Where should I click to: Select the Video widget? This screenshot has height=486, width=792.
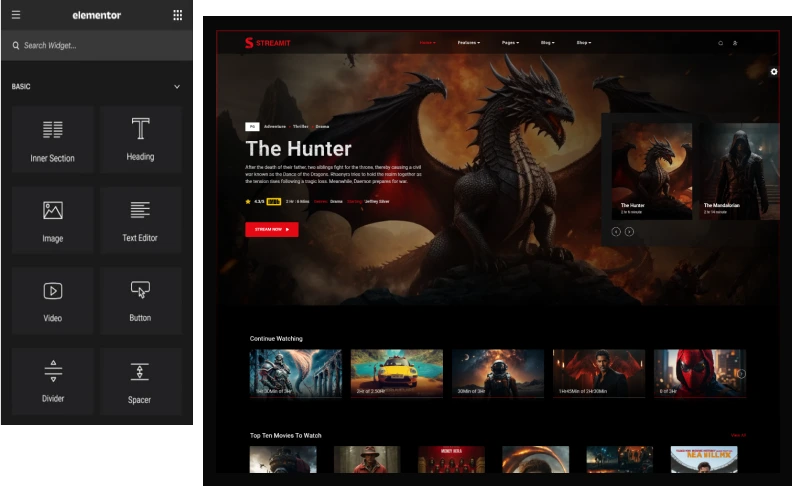[x=53, y=300]
